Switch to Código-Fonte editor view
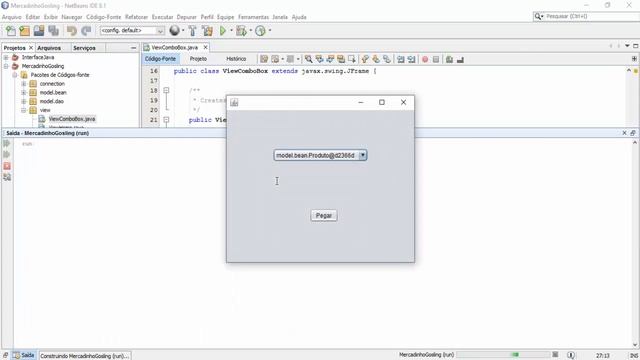The image size is (640, 360). [160, 59]
